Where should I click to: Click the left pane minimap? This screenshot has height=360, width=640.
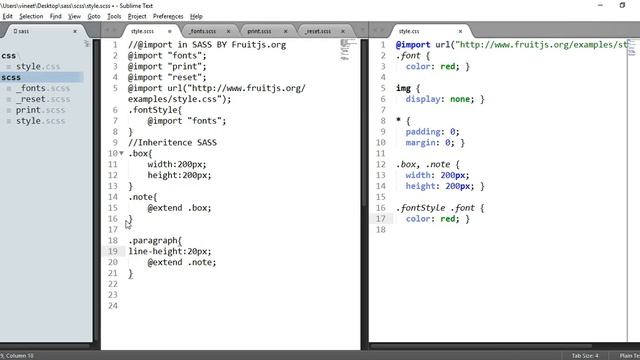[x=348, y=50]
